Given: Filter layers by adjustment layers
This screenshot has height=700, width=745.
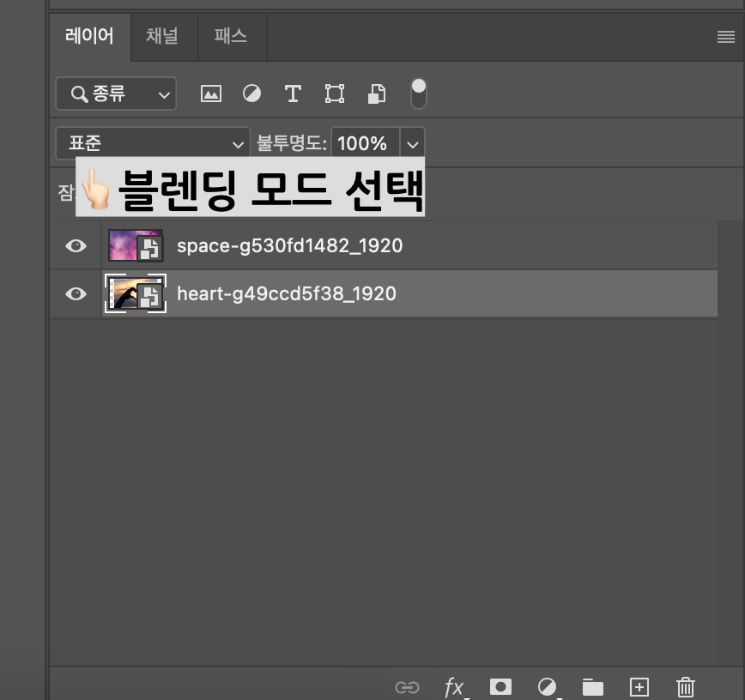Looking at the screenshot, I should pos(251,94).
